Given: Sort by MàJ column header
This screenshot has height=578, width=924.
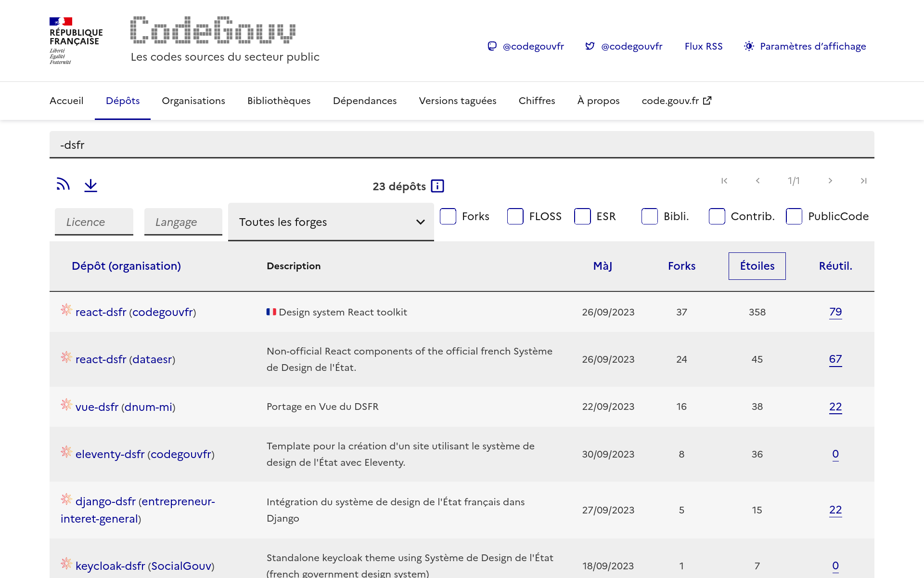Looking at the screenshot, I should pyautogui.click(x=603, y=266).
